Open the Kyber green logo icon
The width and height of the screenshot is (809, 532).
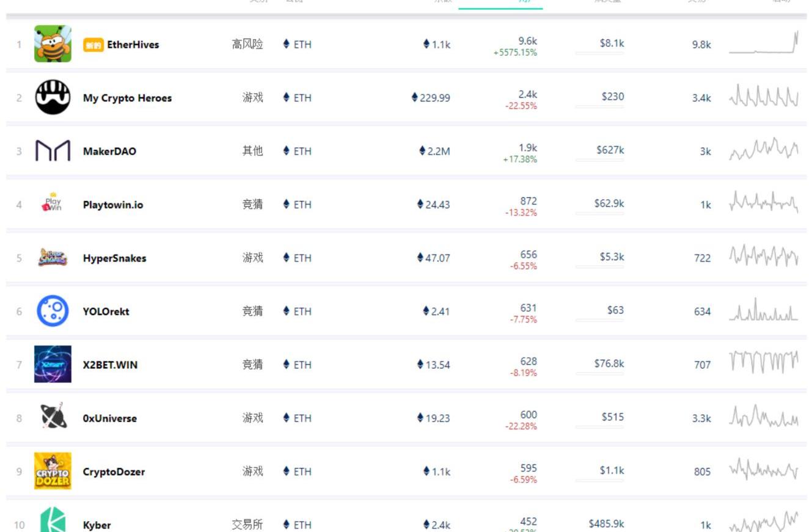(53, 521)
